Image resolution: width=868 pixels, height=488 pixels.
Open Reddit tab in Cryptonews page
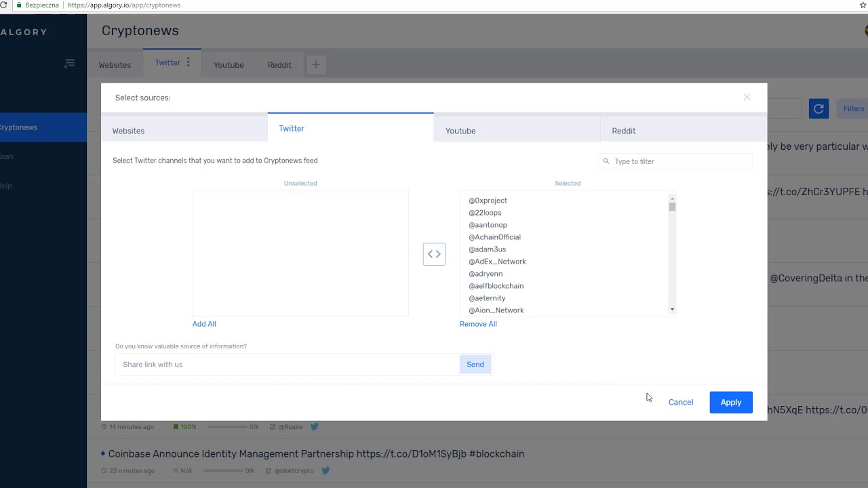(279, 65)
